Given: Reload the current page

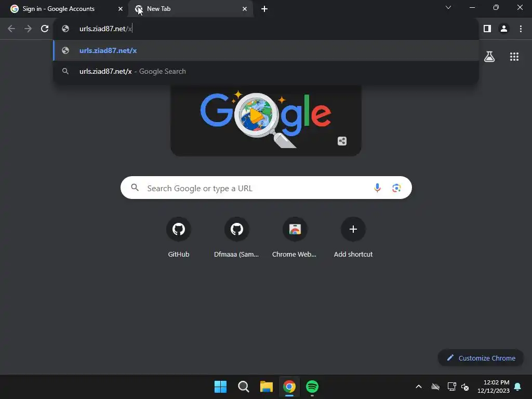Looking at the screenshot, I should [45, 29].
